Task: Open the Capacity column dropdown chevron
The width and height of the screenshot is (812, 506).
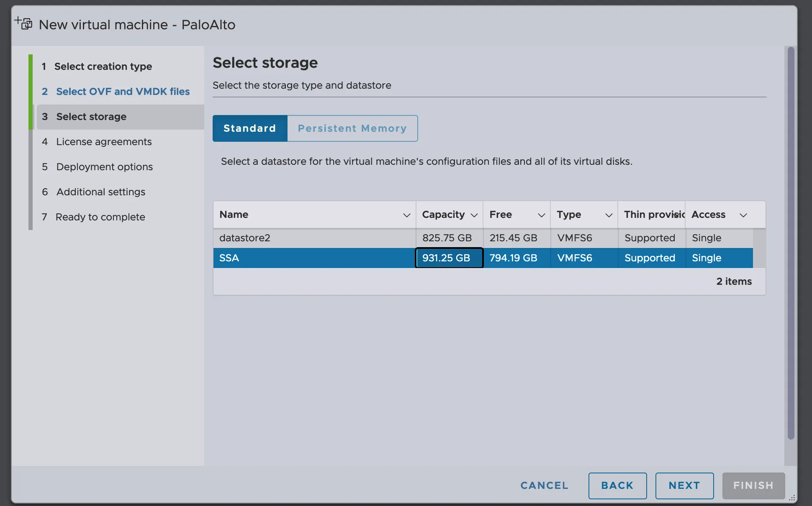Action: pyautogui.click(x=474, y=215)
